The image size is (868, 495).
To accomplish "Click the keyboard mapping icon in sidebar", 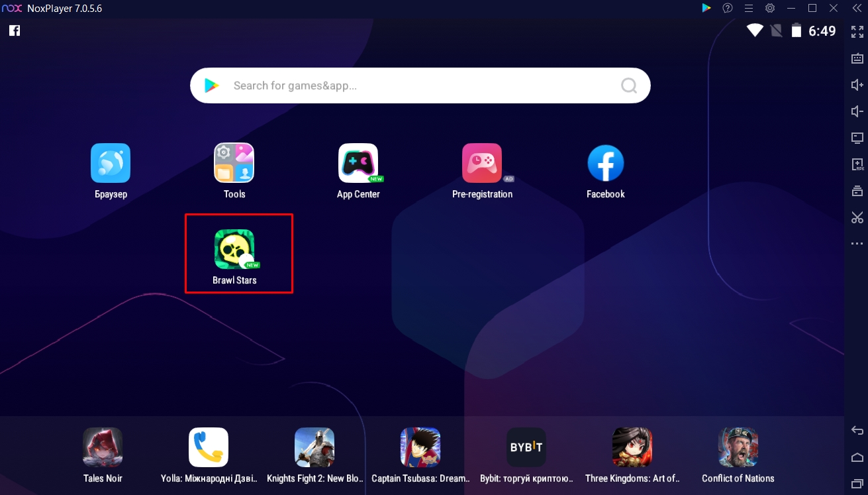I will pos(857,58).
